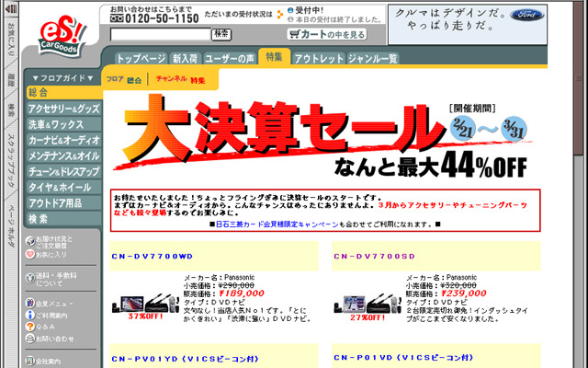Image resolution: width=588 pixels, height=368 pixels.
Task: Open 会員メニュー link
Action: [x=55, y=304]
